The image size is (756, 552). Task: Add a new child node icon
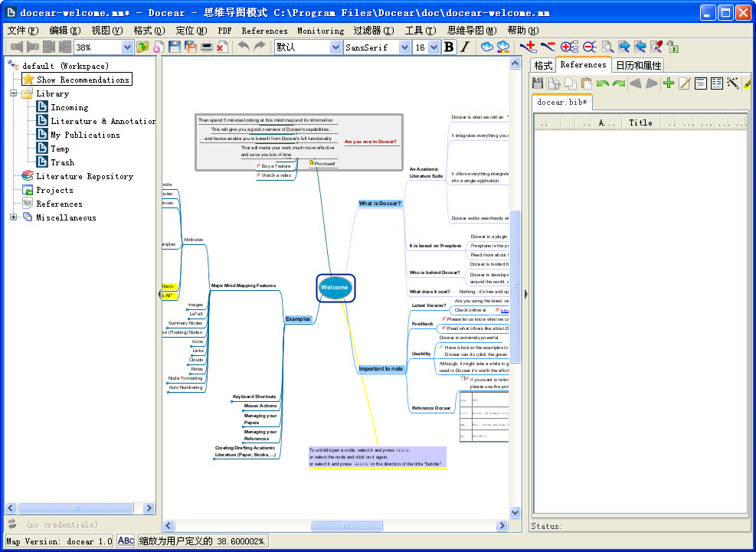click(x=528, y=47)
